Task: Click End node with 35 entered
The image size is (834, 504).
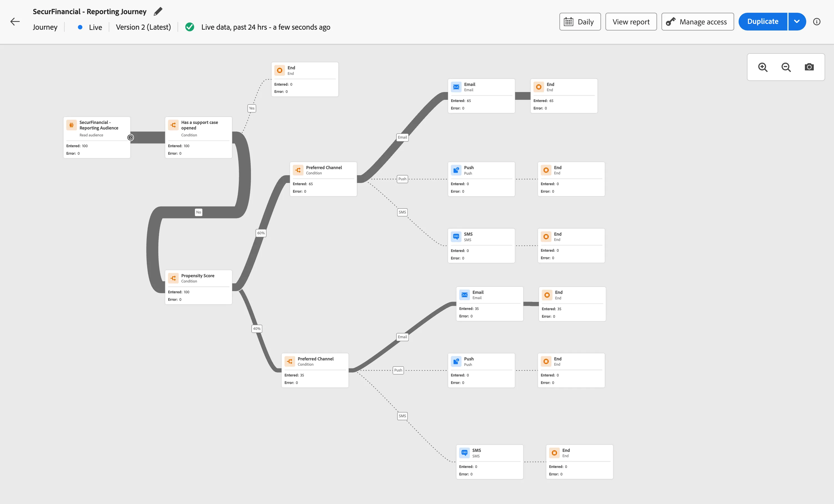Action: coord(572,304)
